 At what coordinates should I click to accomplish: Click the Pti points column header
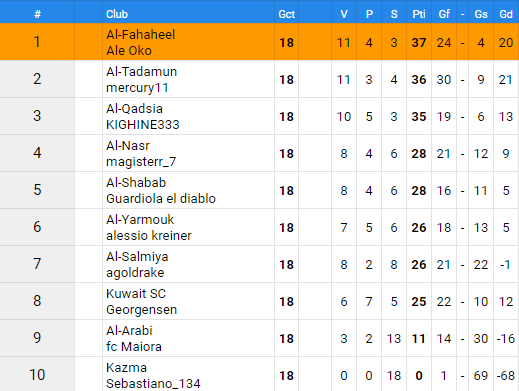click(419, 14)
